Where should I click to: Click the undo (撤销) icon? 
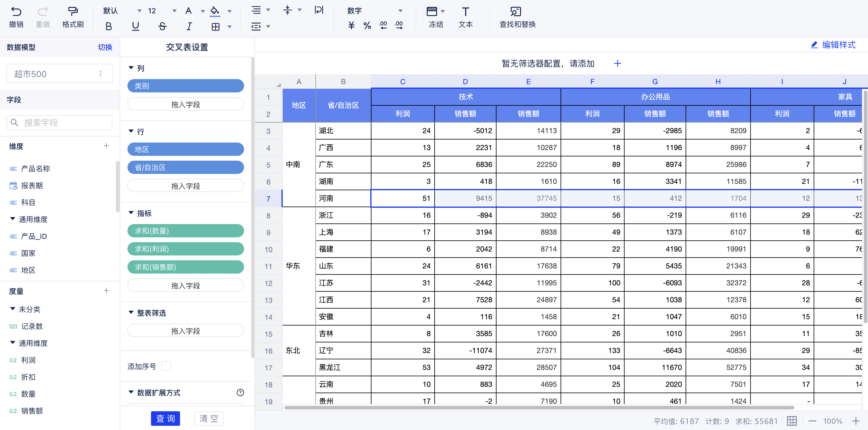tap(16, 12)
